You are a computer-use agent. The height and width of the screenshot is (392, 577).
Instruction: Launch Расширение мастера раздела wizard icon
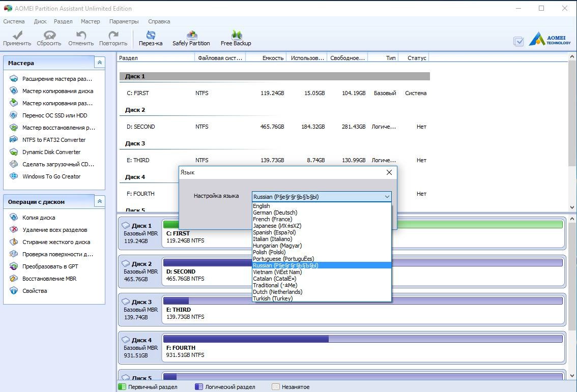click(14, 79)
